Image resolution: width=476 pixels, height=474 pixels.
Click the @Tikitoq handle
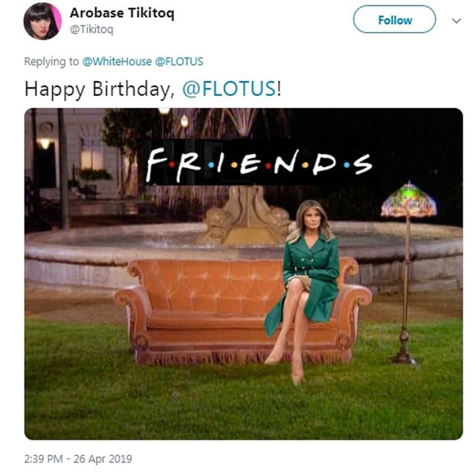click(x=91, y=30)
